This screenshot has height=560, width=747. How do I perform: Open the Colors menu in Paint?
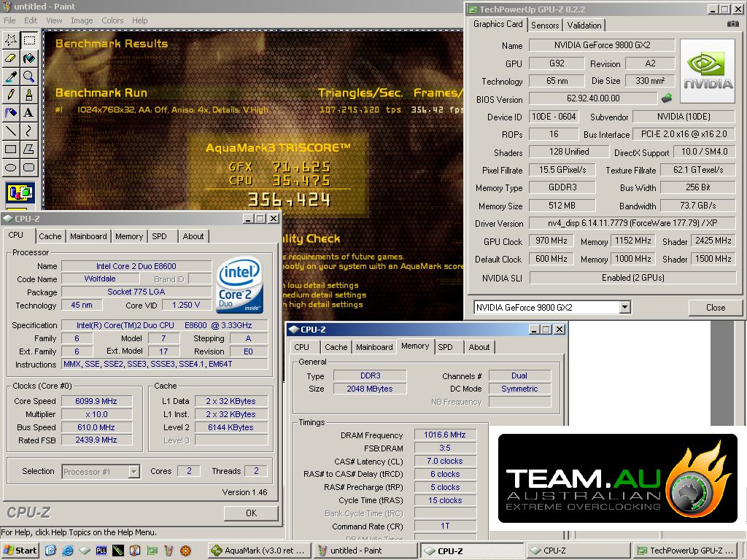[112, 20]
